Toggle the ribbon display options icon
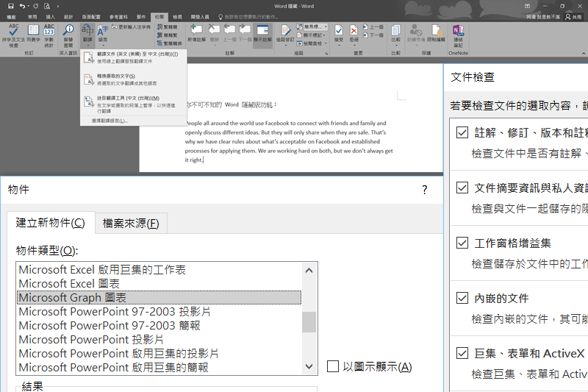 point(527,6)
